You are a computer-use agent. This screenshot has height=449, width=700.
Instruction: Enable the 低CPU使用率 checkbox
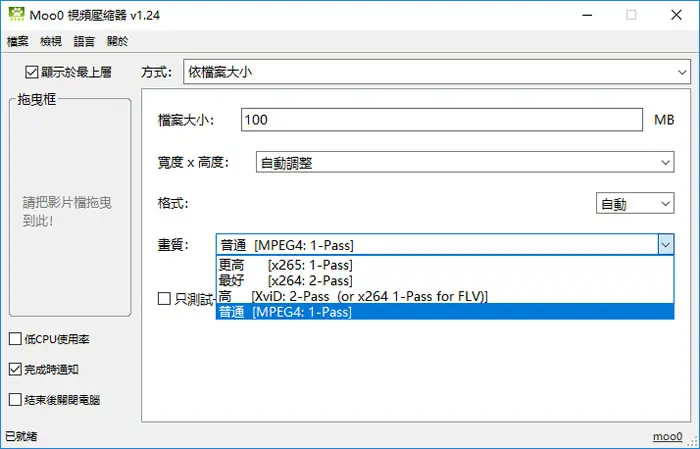[15, 339]
